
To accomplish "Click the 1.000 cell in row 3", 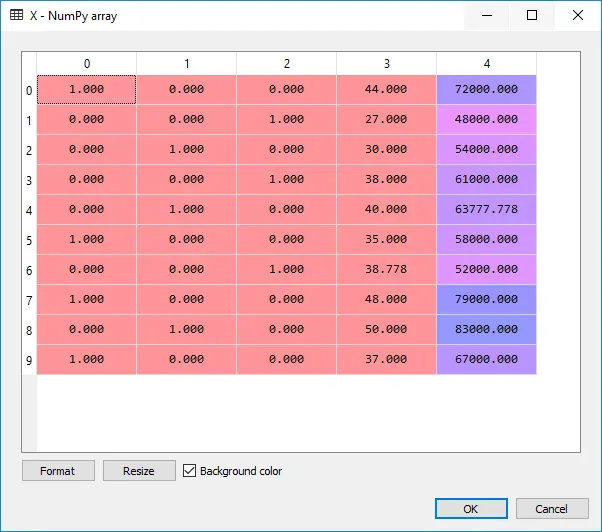I will (x=286, y=179).
